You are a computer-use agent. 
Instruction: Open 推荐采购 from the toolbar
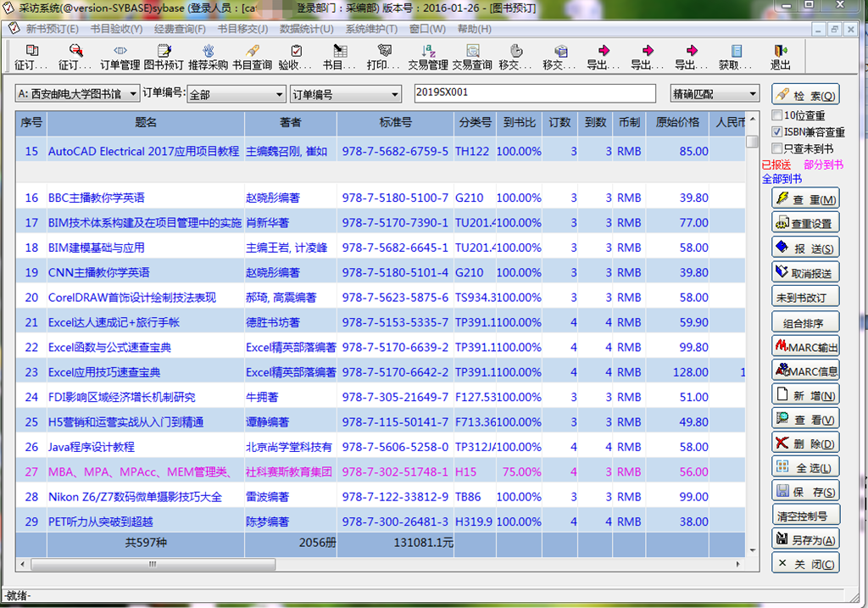pyautogui.click(x=208, y=57)
